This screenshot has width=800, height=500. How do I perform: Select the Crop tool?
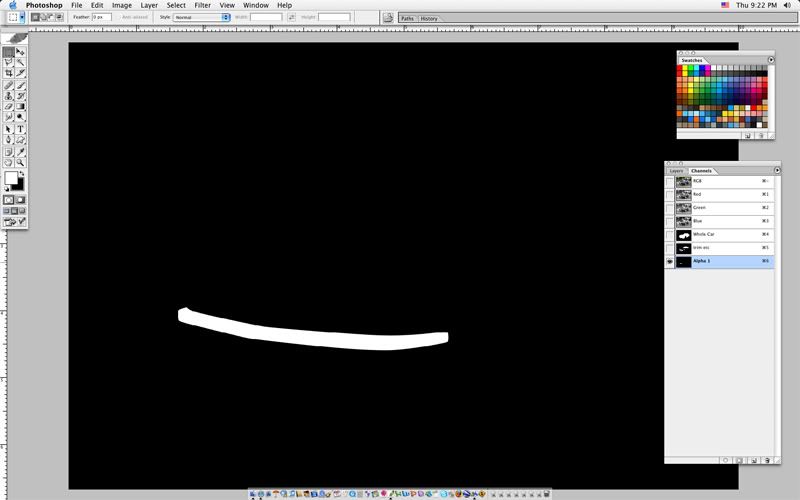click(x=9, y=73)
